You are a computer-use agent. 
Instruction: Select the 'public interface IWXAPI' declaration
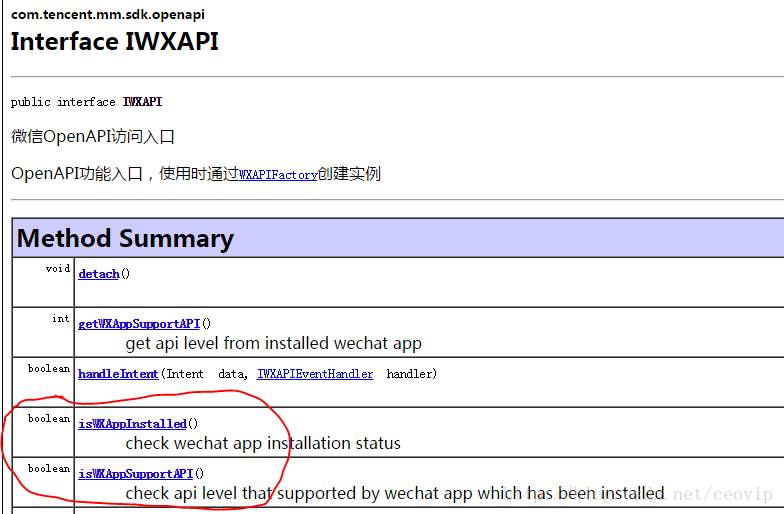pos(86,102)
